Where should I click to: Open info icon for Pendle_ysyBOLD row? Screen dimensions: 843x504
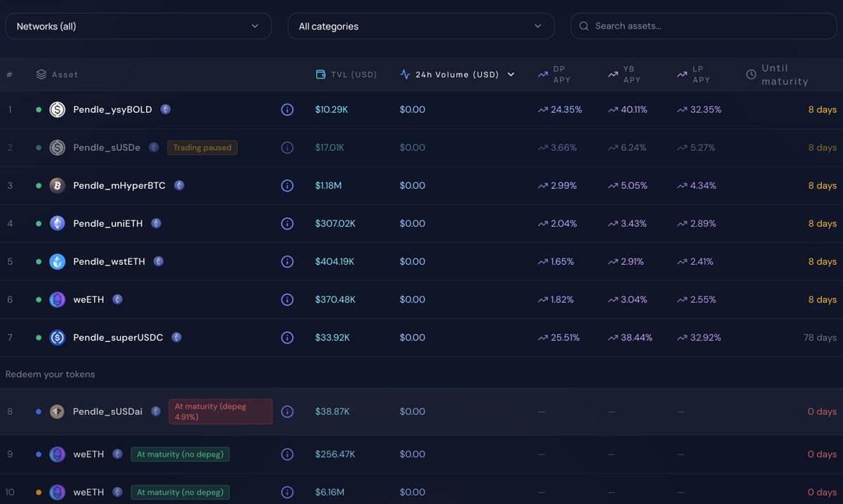point(287,110)
